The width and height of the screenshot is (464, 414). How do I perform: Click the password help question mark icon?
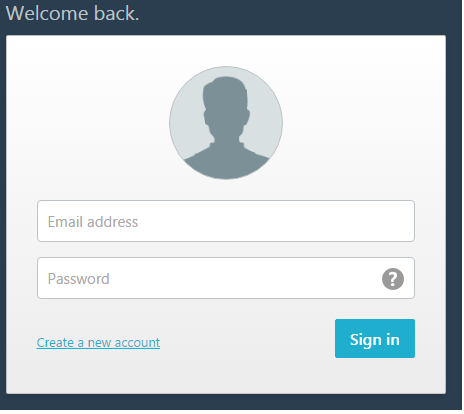point(393,279)
